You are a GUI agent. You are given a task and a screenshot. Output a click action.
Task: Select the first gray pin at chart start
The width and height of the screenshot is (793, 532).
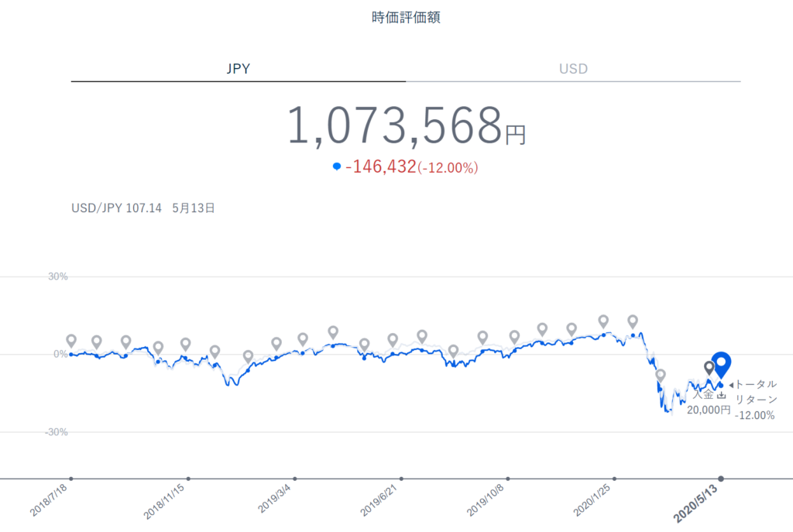point(71,341)
